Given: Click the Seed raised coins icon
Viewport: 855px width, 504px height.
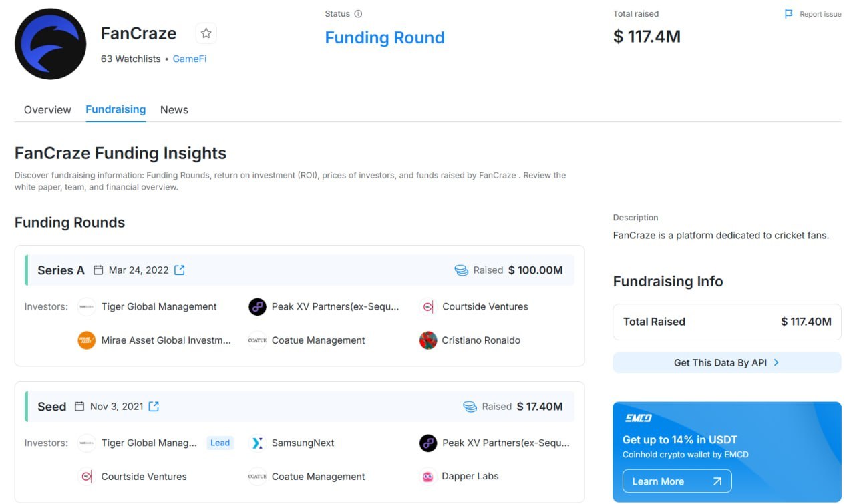Looking at the screenshot, I should click(470, 407).
